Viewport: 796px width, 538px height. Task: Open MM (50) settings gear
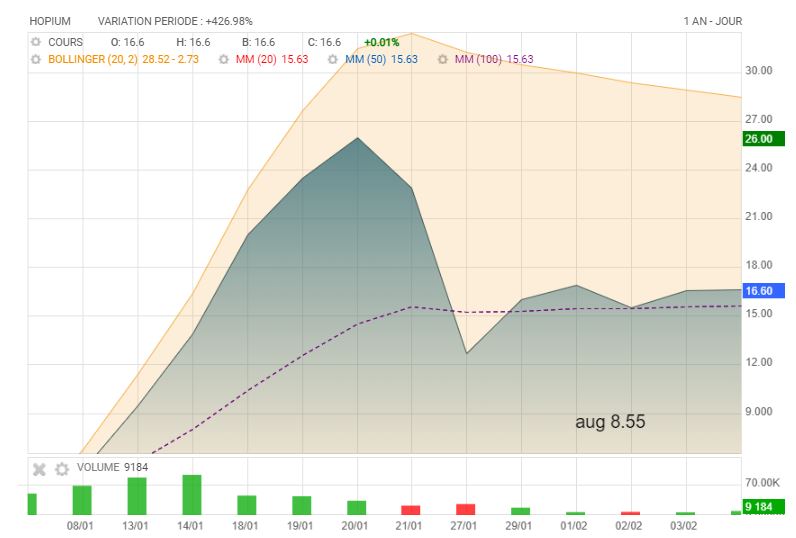333,59
